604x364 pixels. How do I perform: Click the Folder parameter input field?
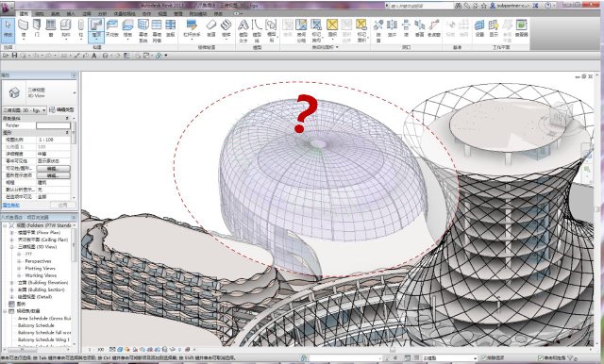click(53, 125)
